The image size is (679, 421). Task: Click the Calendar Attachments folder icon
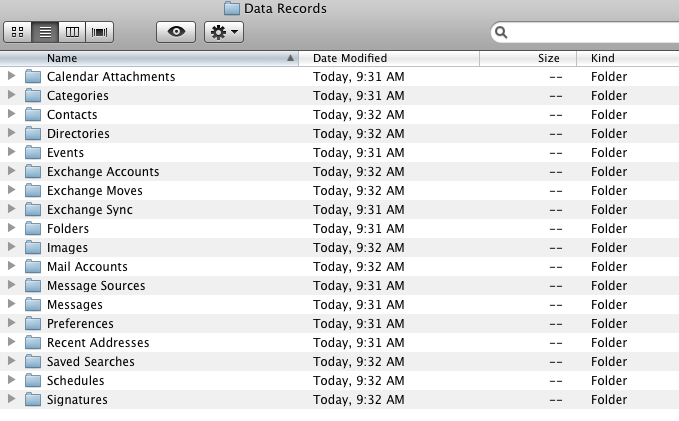pyautogui.click(x=33, y=76)
